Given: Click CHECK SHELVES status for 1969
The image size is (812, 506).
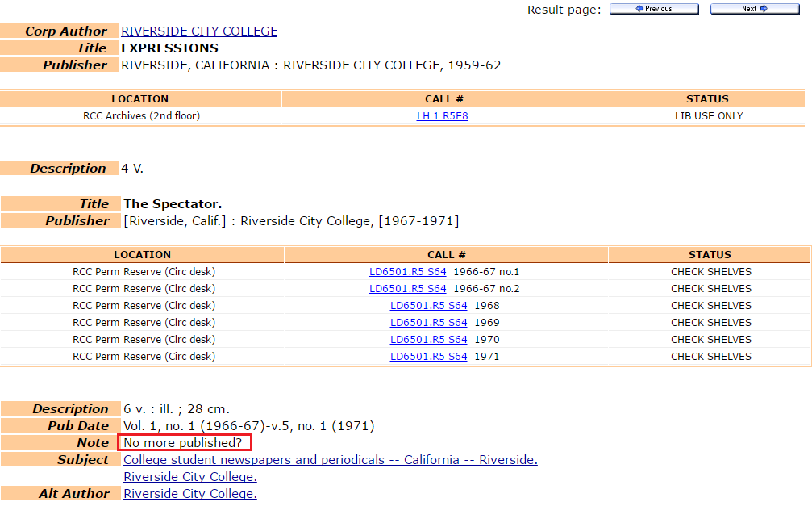Looking at the screenshot, I should [x=711, y=323].
